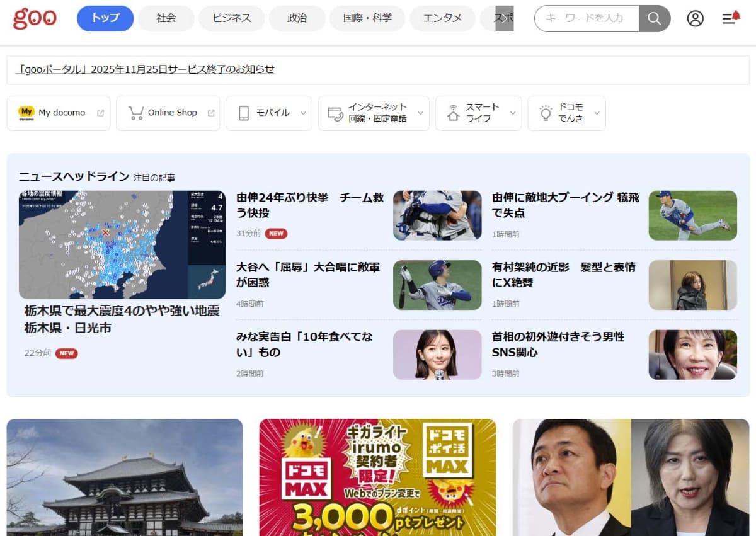The height and width of the screenshot is (536, 756).
Task: Open the hamburger menu with notification badge
Action: 729,19
